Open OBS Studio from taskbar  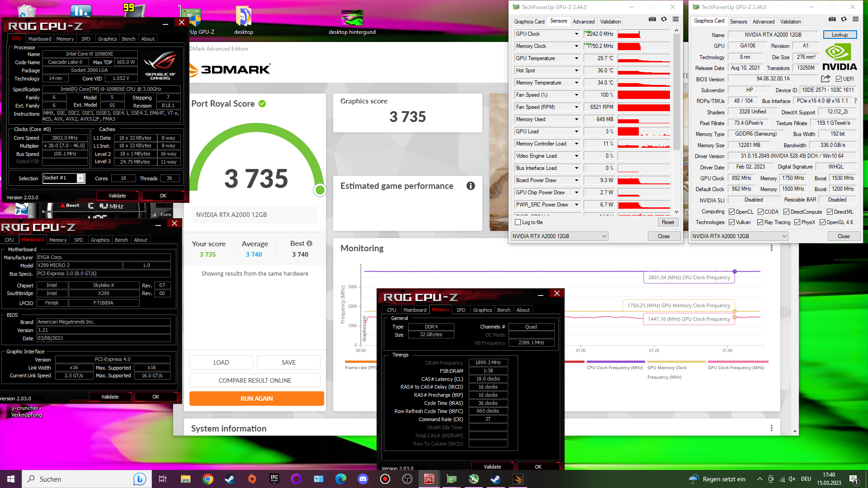point(407,479)
